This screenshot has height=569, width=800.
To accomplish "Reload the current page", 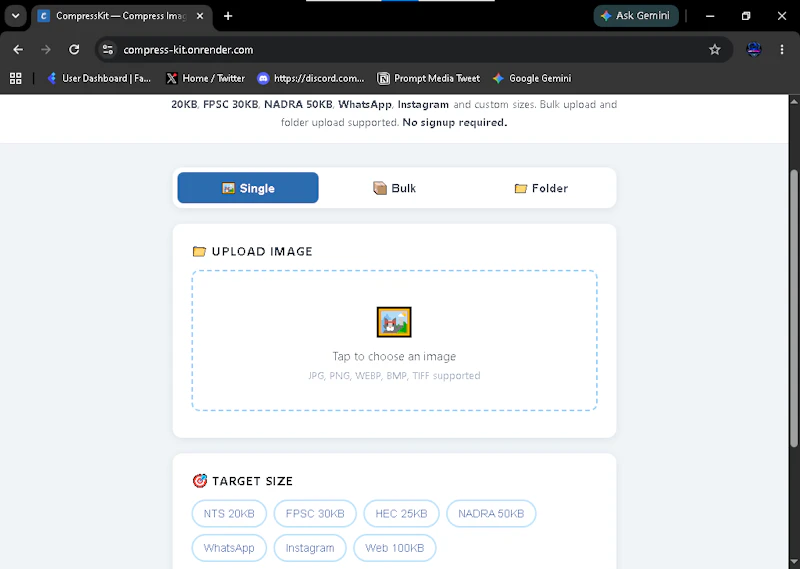I will point(74,50).
